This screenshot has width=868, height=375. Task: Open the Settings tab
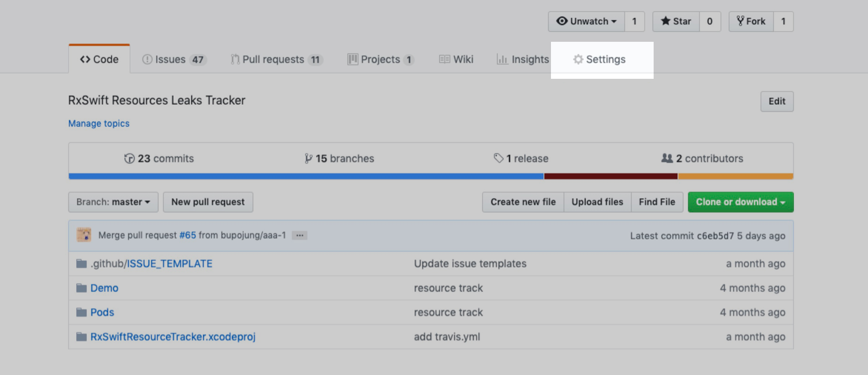(x=599, y=59)
